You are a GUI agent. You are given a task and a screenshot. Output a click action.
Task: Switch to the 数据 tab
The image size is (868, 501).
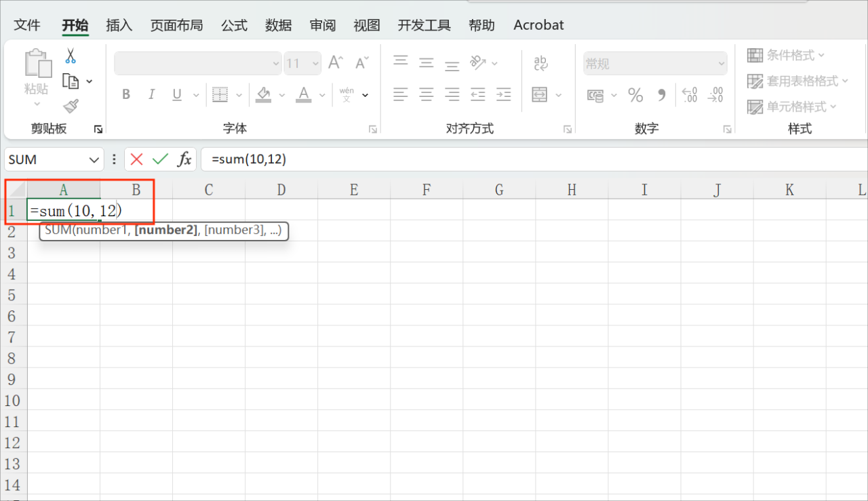(278, 25)
